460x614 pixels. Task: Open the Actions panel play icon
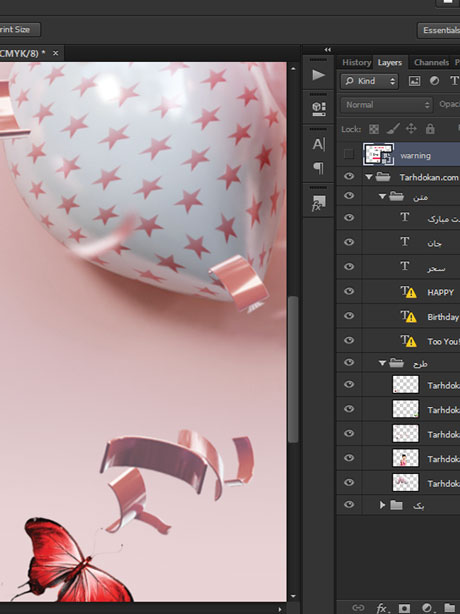coord(318,75)
